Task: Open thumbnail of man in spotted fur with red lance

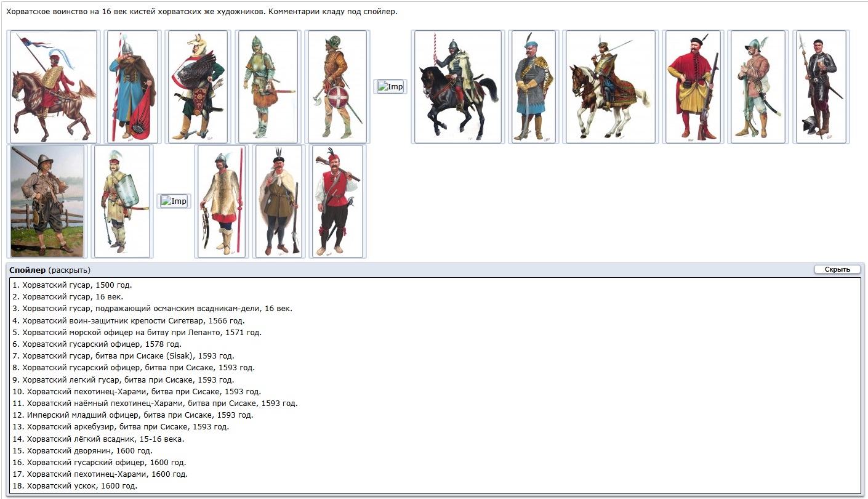Action: 221,201
